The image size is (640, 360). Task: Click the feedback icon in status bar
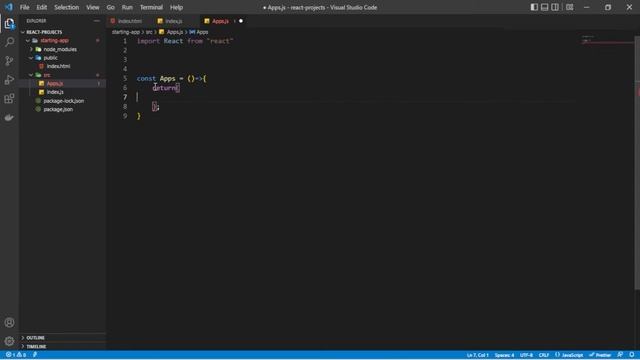pyautogui.click(x=620, y=355)
